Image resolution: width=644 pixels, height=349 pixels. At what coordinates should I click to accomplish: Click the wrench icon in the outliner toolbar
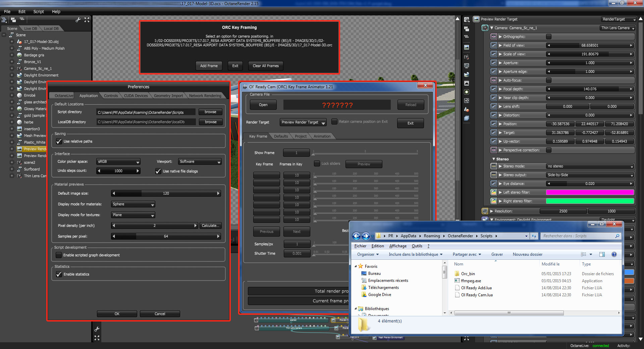78,20
